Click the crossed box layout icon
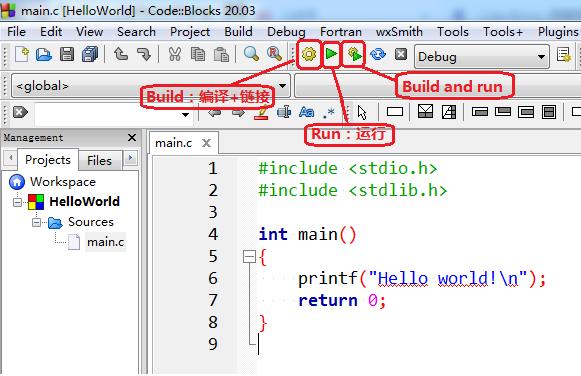This screenshot has height=376, width=581. [x=425, y=111]
